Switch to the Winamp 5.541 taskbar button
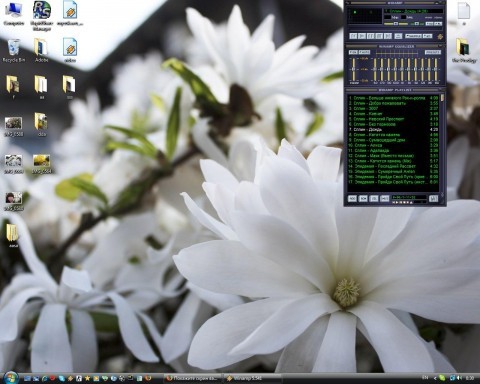The image size is (480, 384). click(x=253, y=378)
